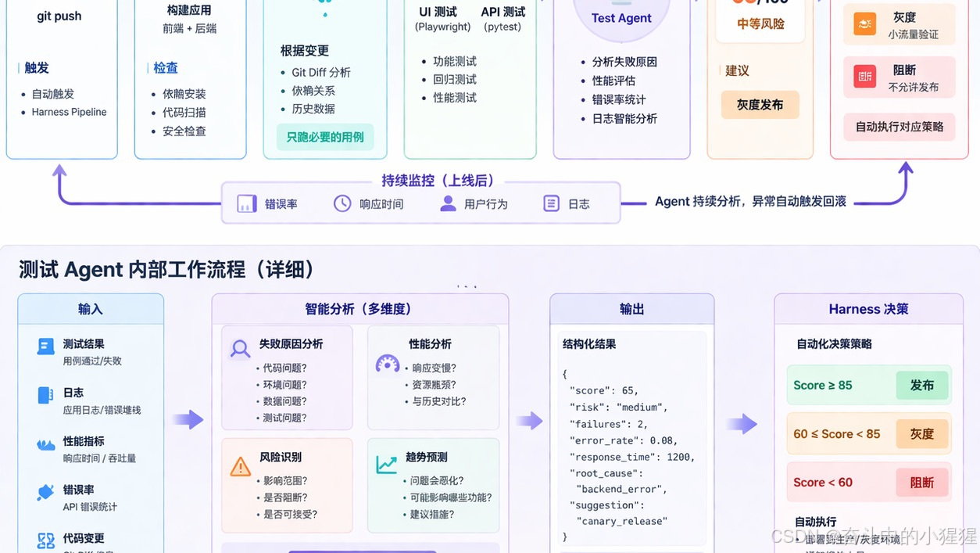Click the trend chart icon for 趋势预测
The width and height of the screenshot is (980, 553).
tap(387, 465)
